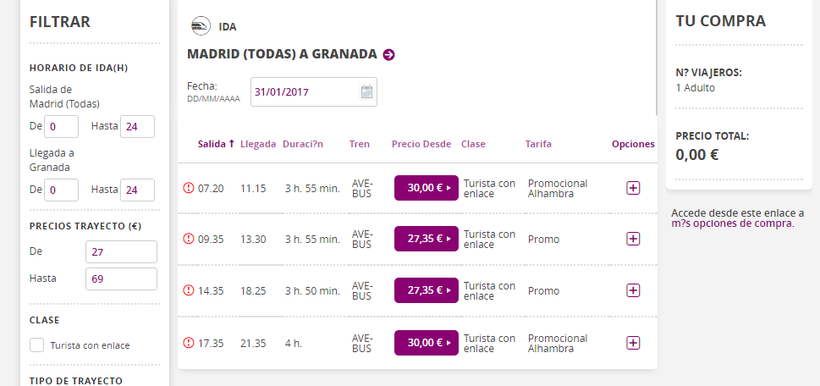Click warning icon for 17.35 departure
This screenshot has height=386, width=820.
click(x=188, y=343)
